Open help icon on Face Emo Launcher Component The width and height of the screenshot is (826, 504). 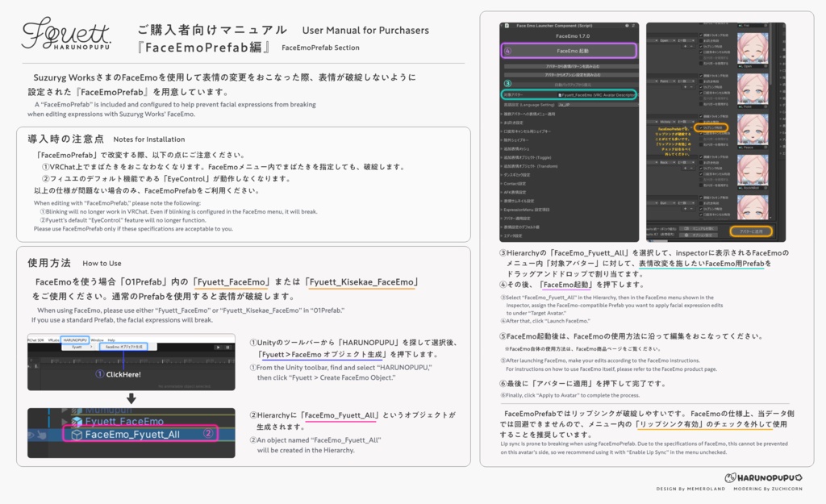627,26
